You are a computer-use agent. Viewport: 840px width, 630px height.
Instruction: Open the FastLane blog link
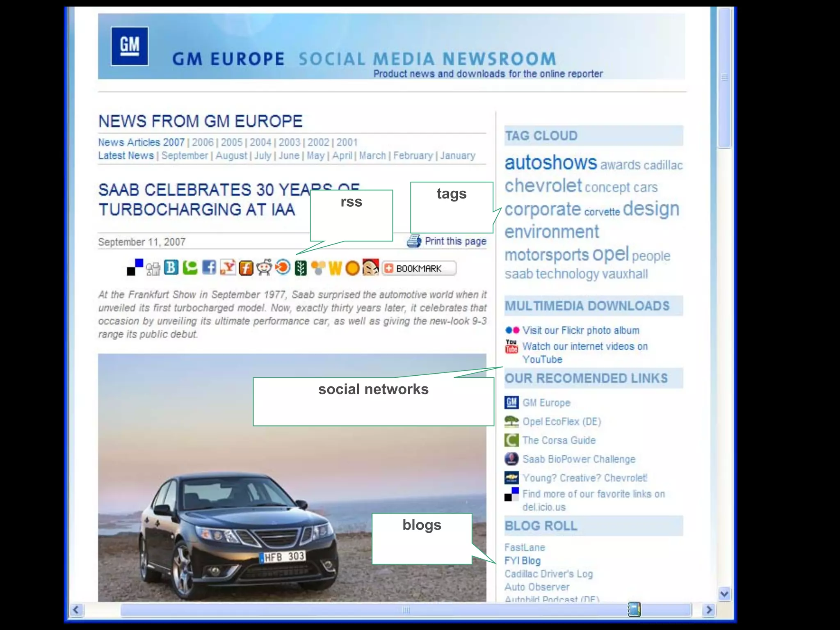[x=525, y=548]
